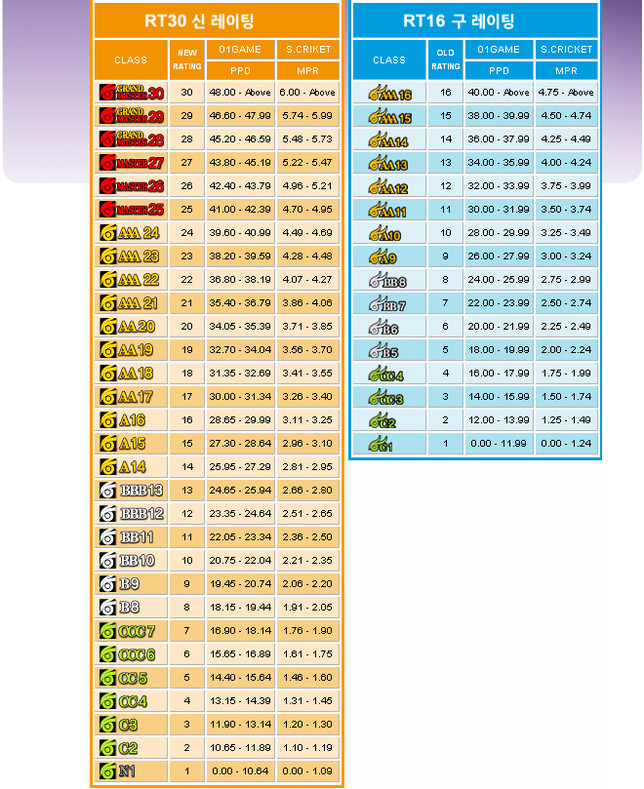
Task: Select the 48.00 - Above PPD cell
Action: point(240,92)
